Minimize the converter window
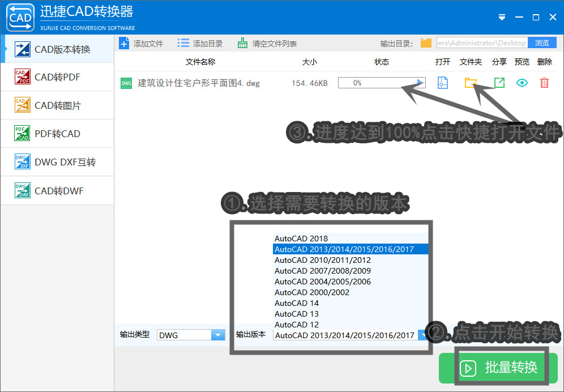564x392 pixels. 519,18
